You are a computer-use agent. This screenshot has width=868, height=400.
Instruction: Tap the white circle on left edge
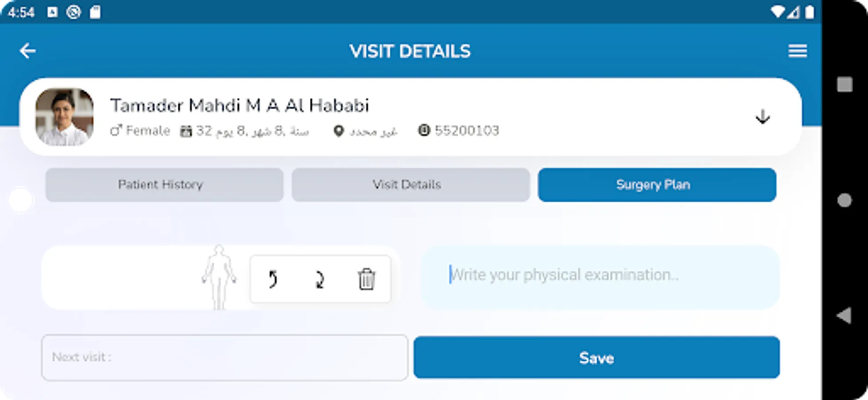[x=21, y=200]
